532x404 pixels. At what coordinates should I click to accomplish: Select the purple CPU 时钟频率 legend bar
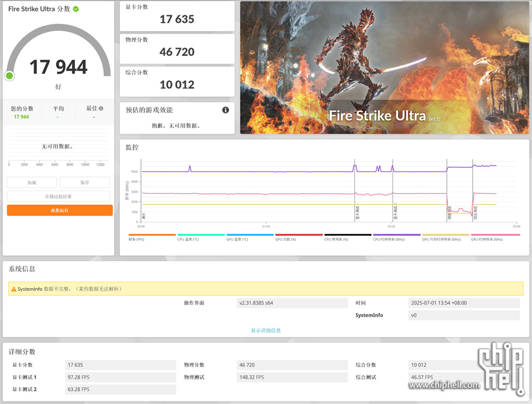(x=397, y=235)
